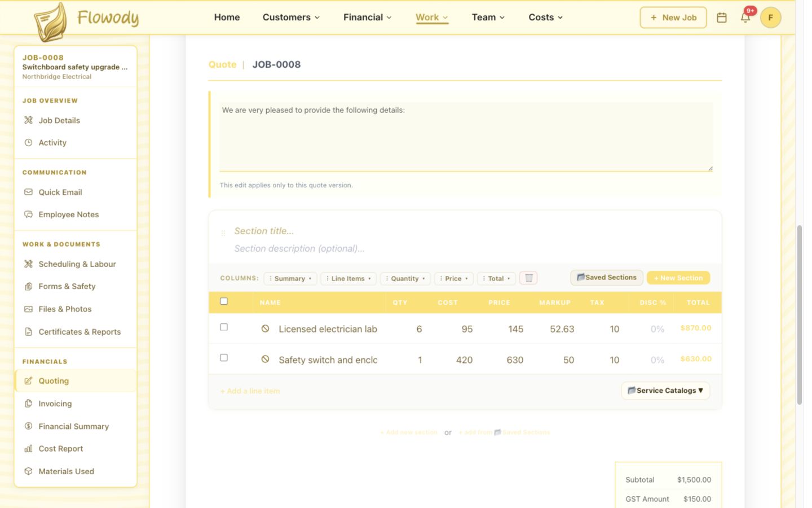Click into the Section description field
812x508 pixels.
473,248
